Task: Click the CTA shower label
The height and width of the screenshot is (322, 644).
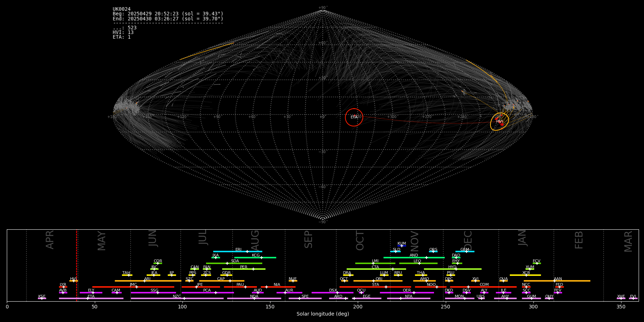Action: [375, 267]
